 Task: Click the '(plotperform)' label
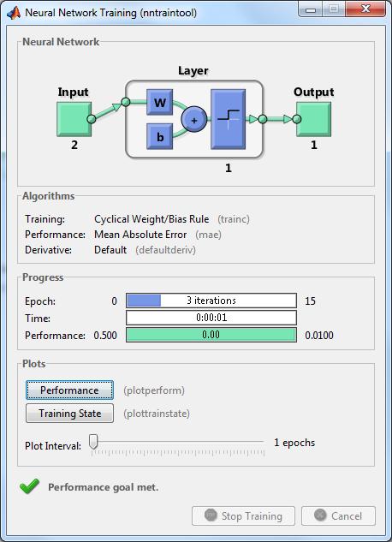(x=154, y=390)
